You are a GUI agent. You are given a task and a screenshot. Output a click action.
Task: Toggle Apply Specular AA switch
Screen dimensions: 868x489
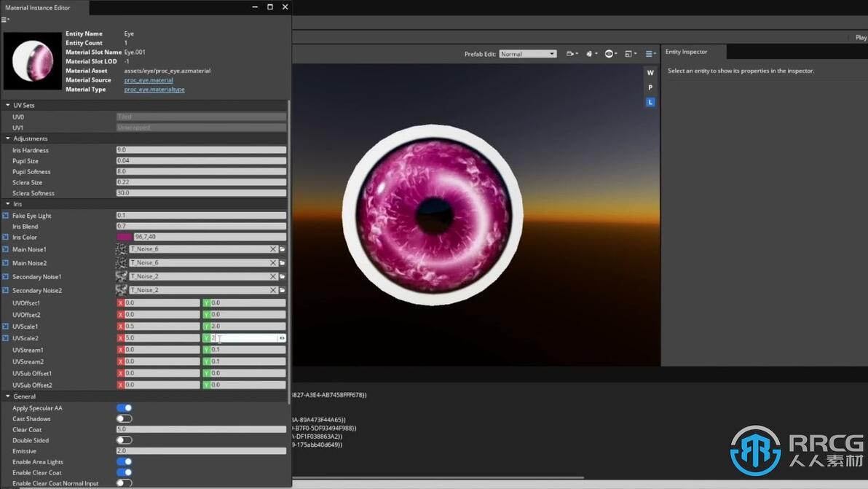[x=124, y=408]
